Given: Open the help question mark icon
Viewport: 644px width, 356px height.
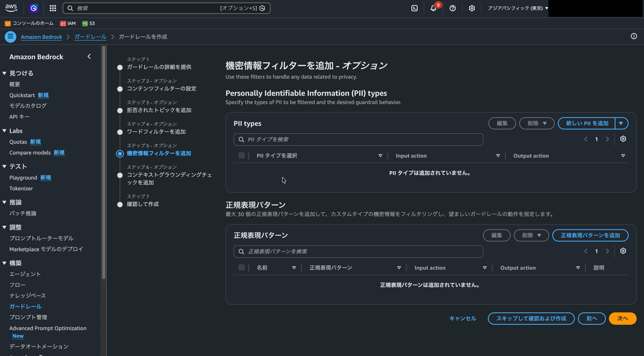Looking at the screenshot, I should coord(453,8).
